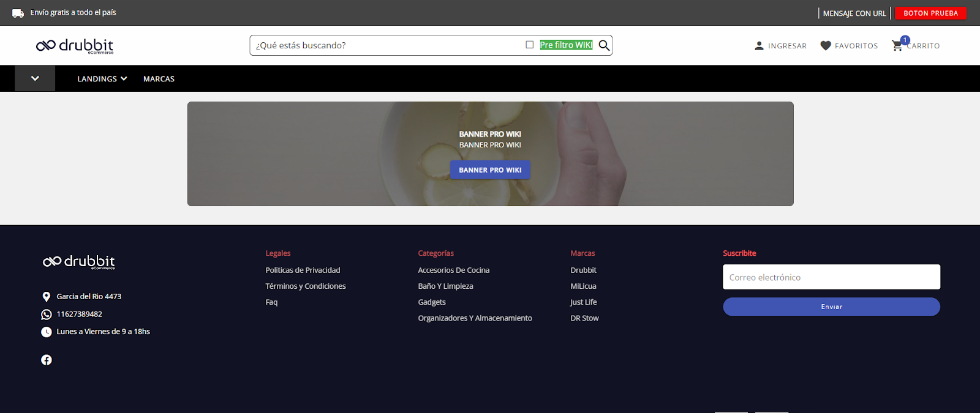980x413 pixels.
Task: Click the BANNER PRO WIKI button
Action: point(490,170)
